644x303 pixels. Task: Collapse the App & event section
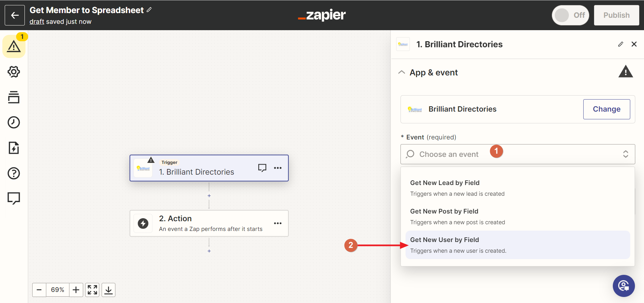pos(401,72)
